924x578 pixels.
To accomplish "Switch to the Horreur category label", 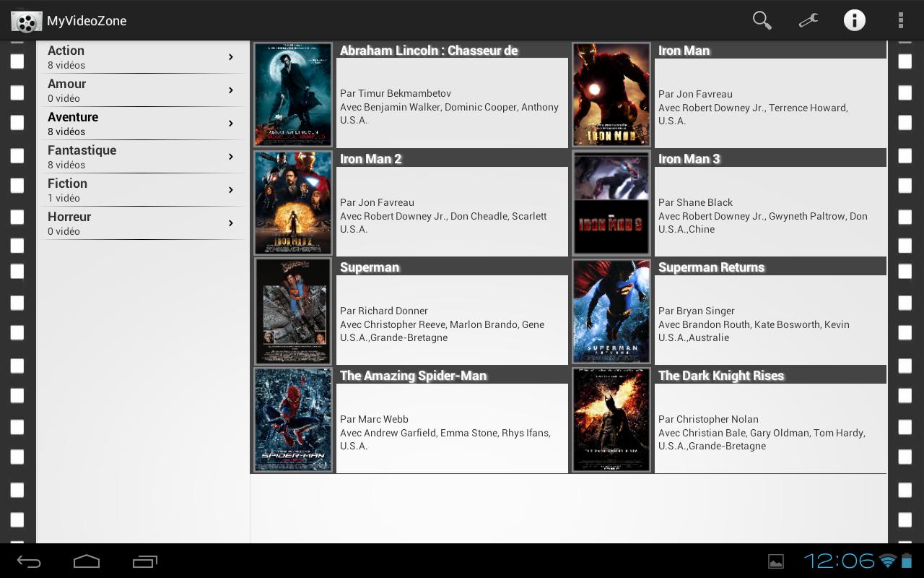I will (69, 217).
